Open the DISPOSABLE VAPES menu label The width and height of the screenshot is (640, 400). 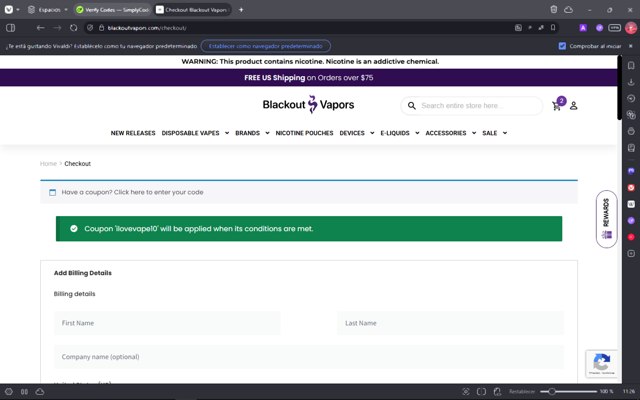click(x=191, y=133)
